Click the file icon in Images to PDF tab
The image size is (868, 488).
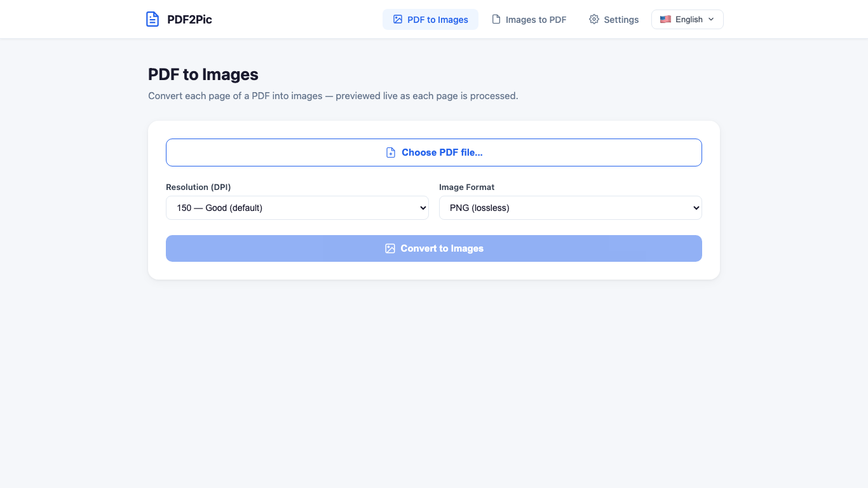coord(496,19)
